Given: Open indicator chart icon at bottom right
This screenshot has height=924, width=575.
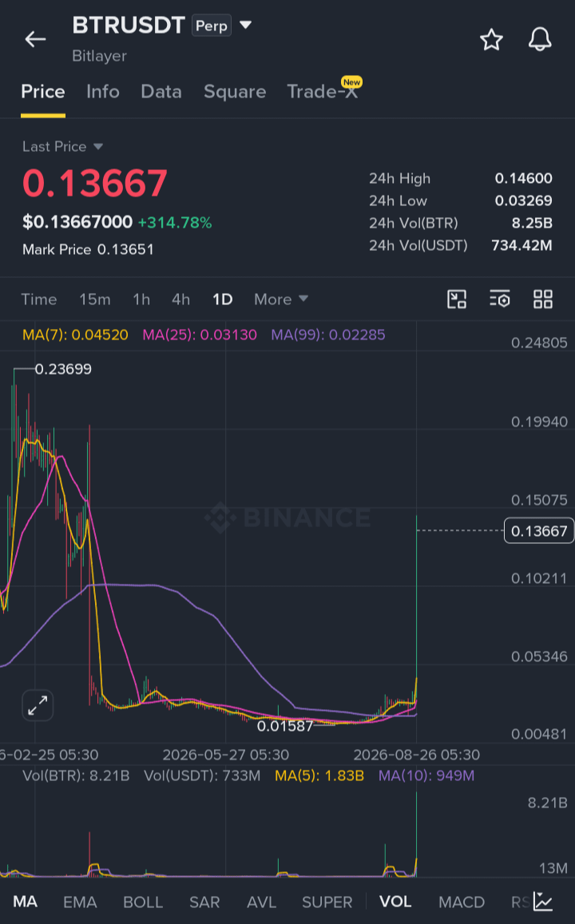Looking at the screenshot, I should (543, 901).
